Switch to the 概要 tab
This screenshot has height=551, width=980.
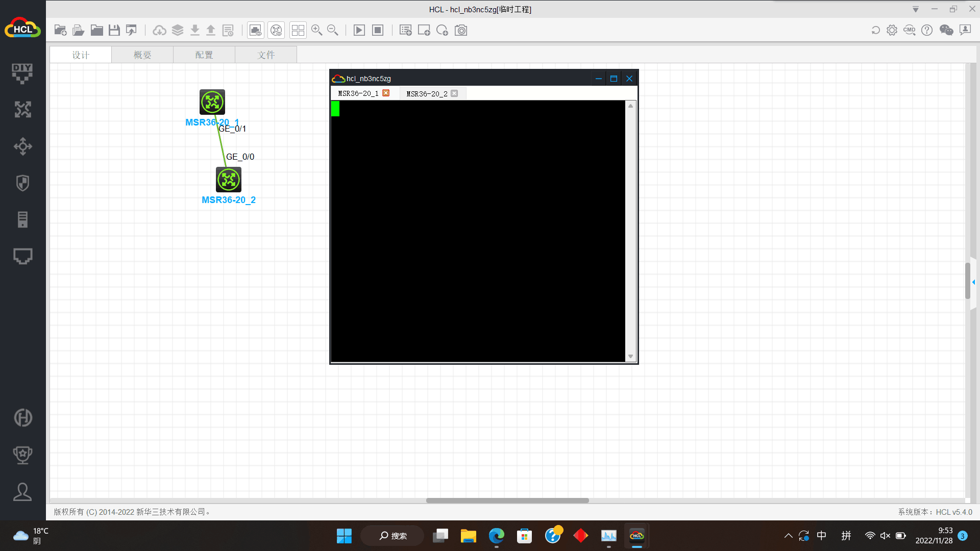point(142,55)
